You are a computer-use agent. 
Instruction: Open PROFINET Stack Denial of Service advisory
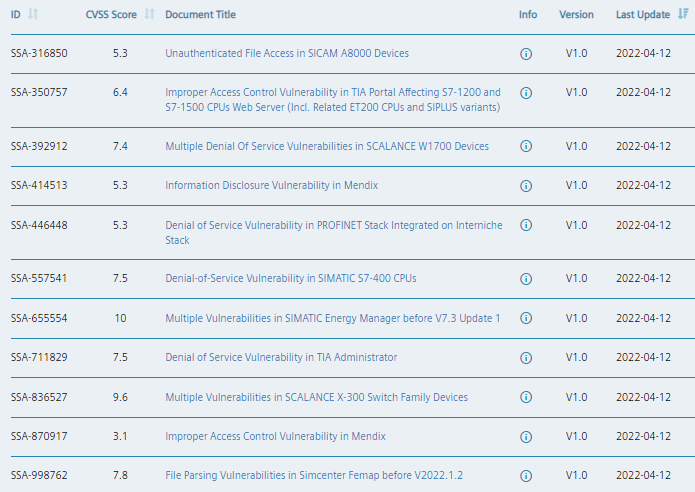tap(334, 233)
